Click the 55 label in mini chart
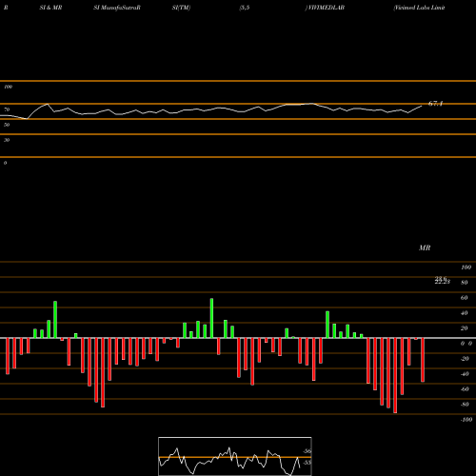This screenshot has height=476, width=476. 307,463
